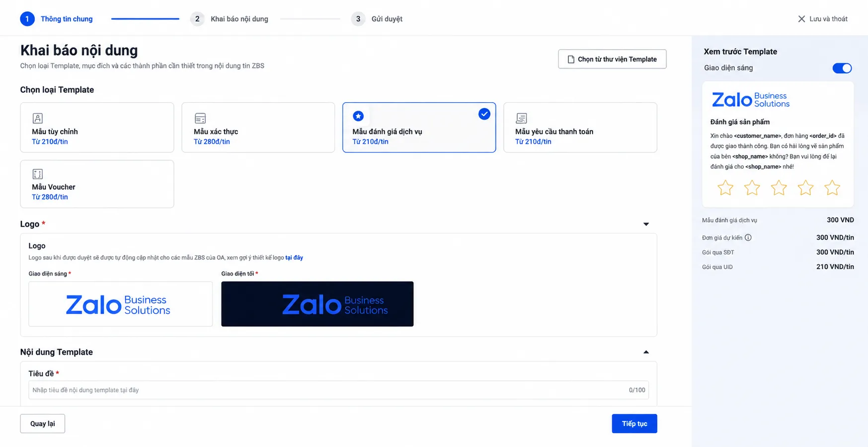Screen dimensions: 868x447
Task: Click the Zalo logo in template preview
Action: [751, 100]
